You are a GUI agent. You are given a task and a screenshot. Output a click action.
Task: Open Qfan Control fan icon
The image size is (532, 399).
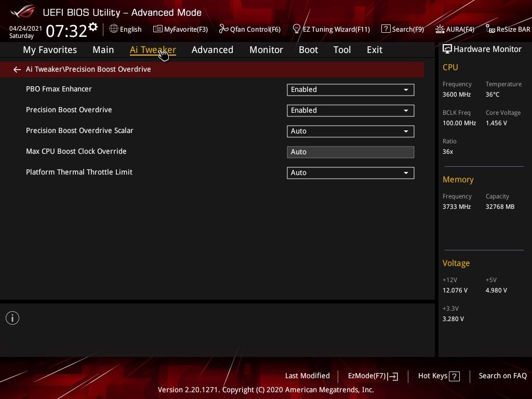(223, 29)
